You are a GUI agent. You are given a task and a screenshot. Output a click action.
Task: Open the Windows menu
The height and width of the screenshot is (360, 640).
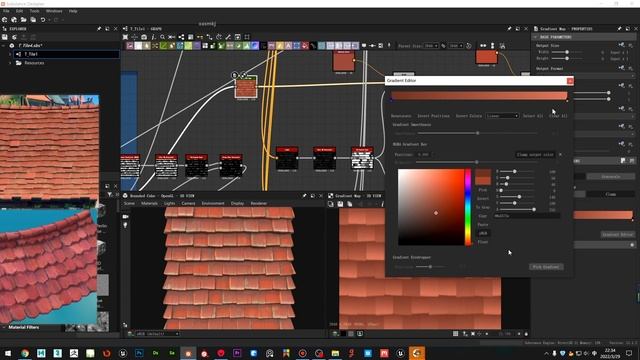tap(54, 11)
